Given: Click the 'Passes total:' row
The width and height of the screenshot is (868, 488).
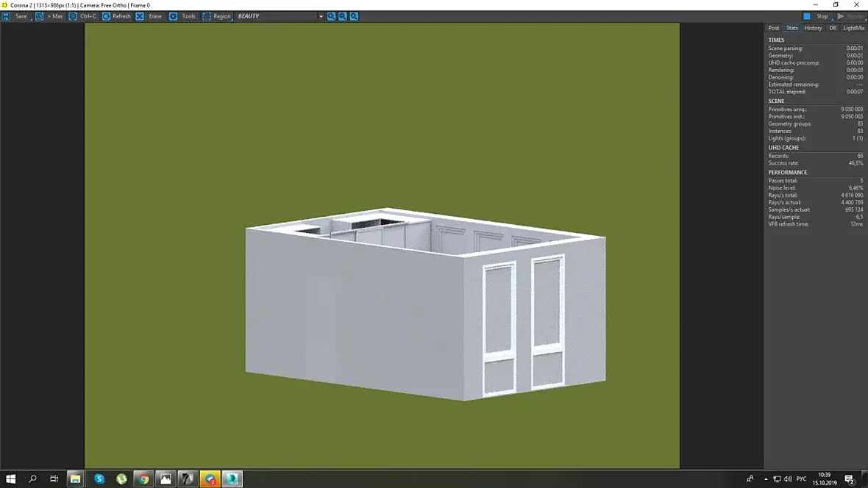Looking at the screenshot, I should [x=816, y=181].
